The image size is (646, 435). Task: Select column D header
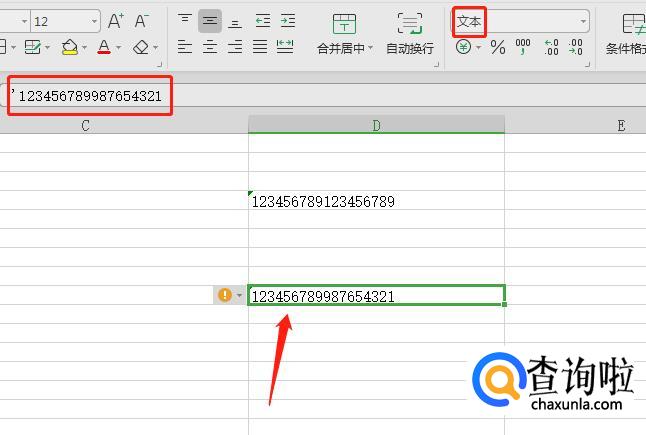376,125
